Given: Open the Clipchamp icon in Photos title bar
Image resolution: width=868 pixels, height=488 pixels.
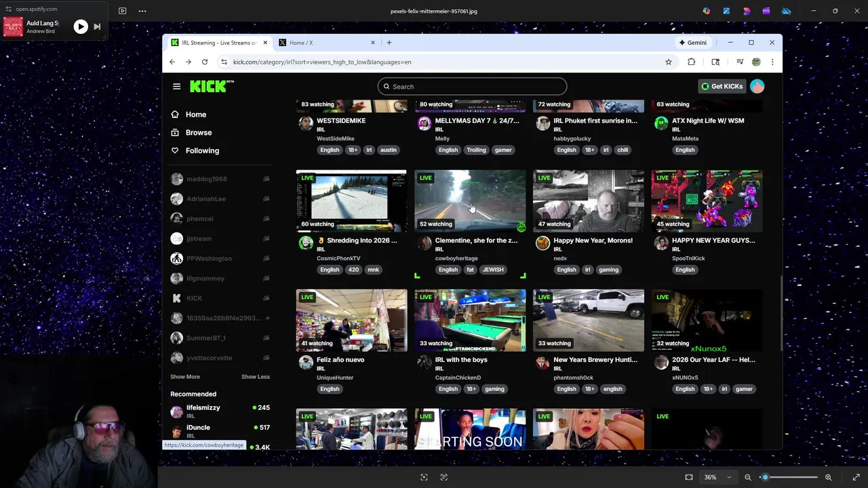Looking at the screenshot, I should click(x=766, y=11).
